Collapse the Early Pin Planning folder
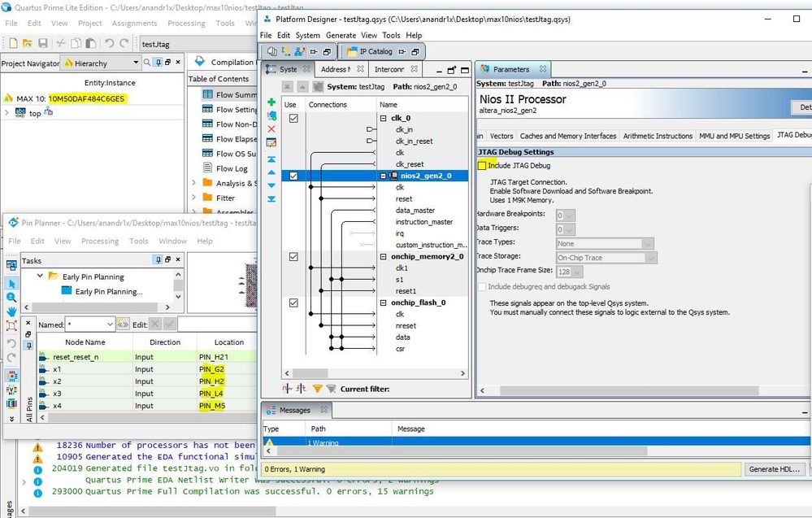Image resolution: width=812 pixels, height=518 pixels. (41, 276)
